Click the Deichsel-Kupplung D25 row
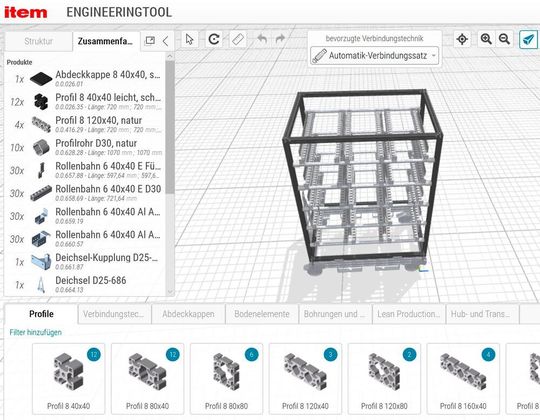Screen dimensions: 540x420 click(x=85, y=262)
